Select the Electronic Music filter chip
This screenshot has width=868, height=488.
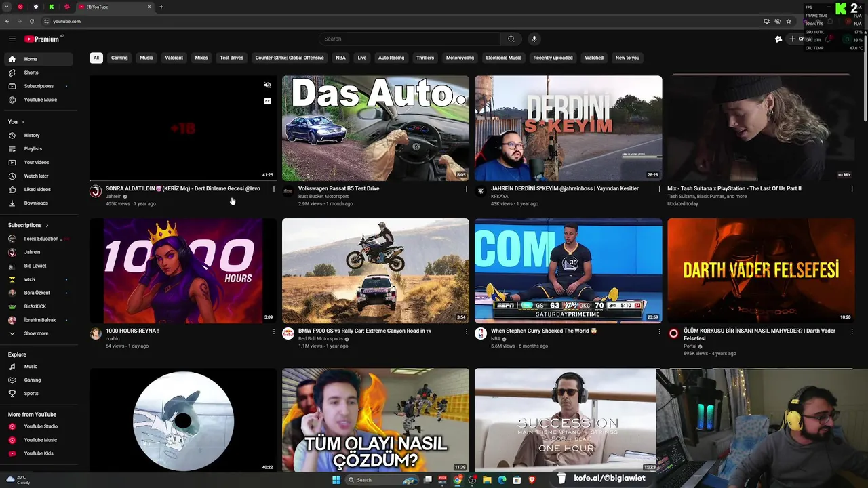coord(504,58)
